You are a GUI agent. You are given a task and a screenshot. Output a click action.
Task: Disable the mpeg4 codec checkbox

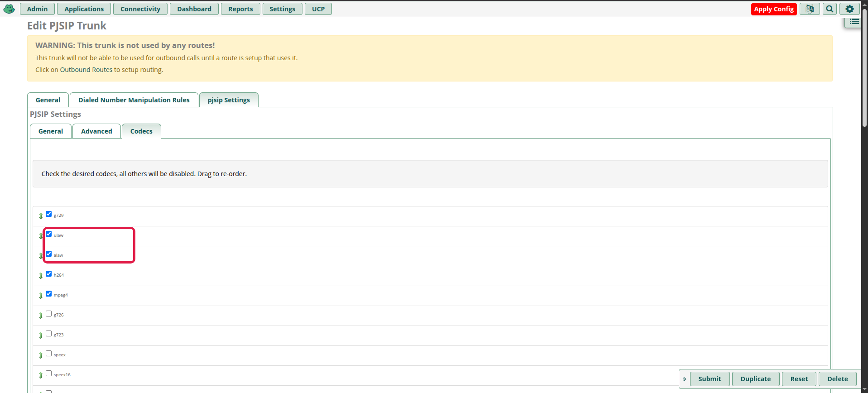49,294
